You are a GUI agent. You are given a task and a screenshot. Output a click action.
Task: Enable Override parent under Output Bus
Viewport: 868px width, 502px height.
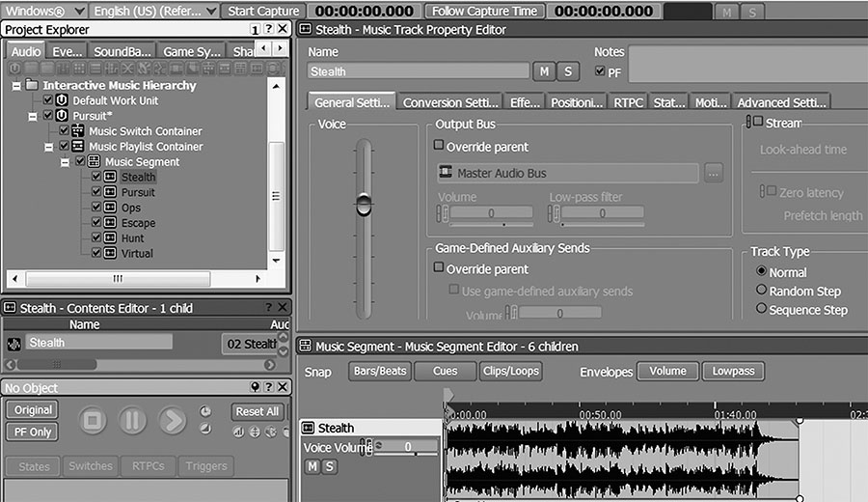[439, 147]
